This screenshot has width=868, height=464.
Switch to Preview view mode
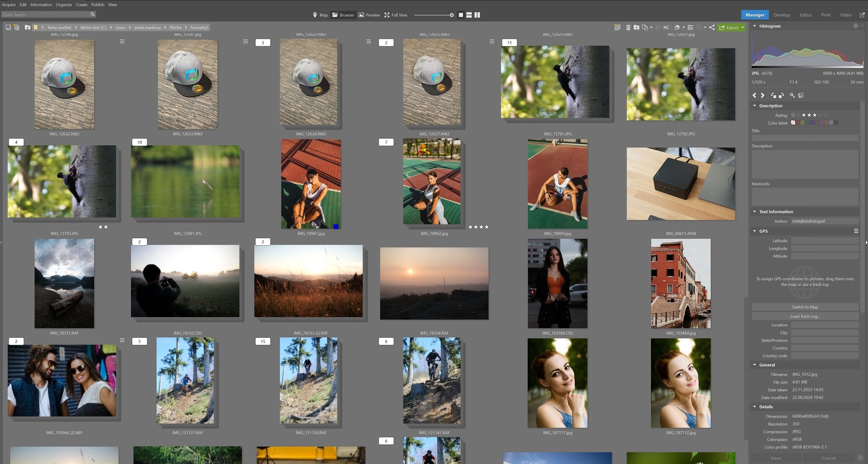[369, 15]
